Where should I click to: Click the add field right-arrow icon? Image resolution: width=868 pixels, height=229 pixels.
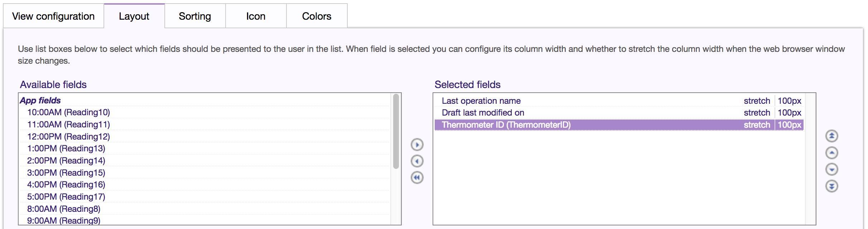click(x=417, y=145)
